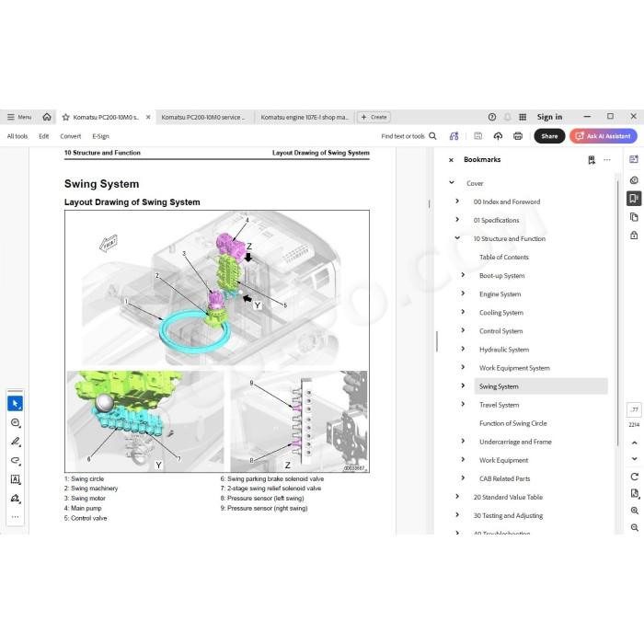Image resolution: width=644 pixels, height=644 pixels.
Task: Open the Convert menu
Action: pos(71,136)
